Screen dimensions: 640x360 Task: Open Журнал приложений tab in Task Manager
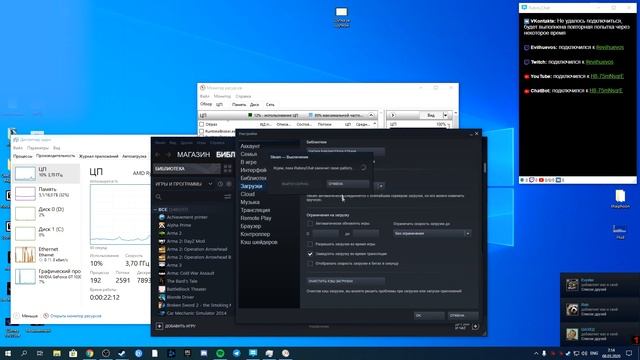(98, 156)
